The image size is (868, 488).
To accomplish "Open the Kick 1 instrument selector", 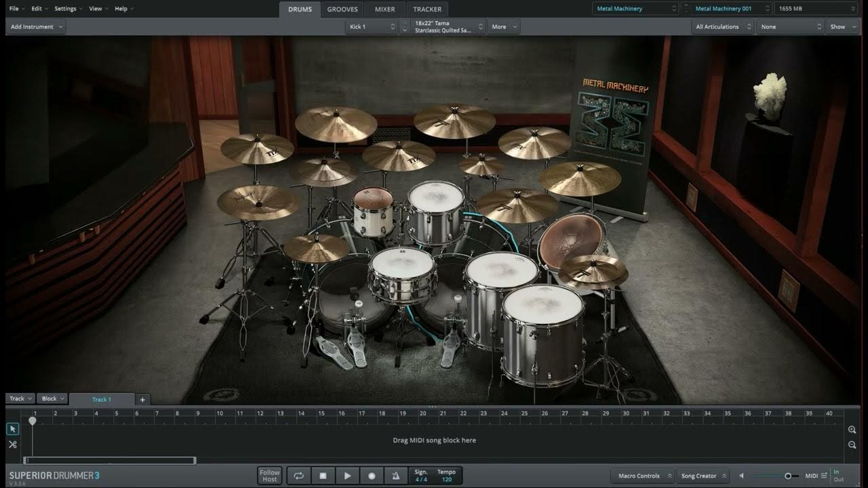I will 372,27.
